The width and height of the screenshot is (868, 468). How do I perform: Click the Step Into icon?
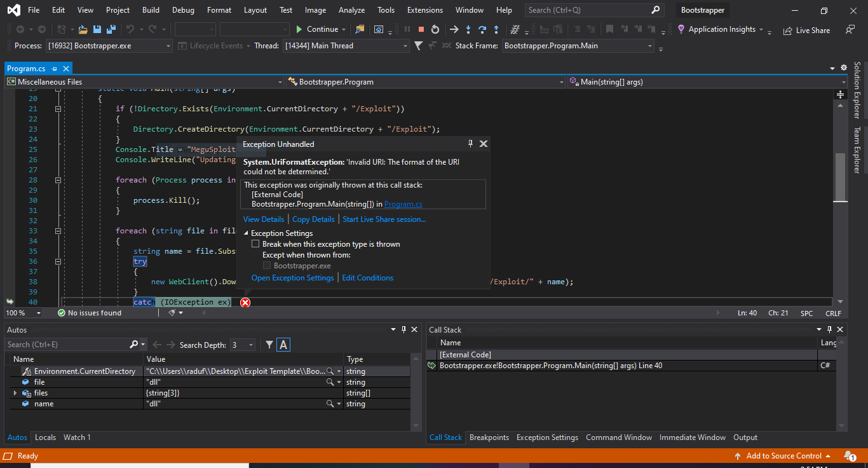468,29
